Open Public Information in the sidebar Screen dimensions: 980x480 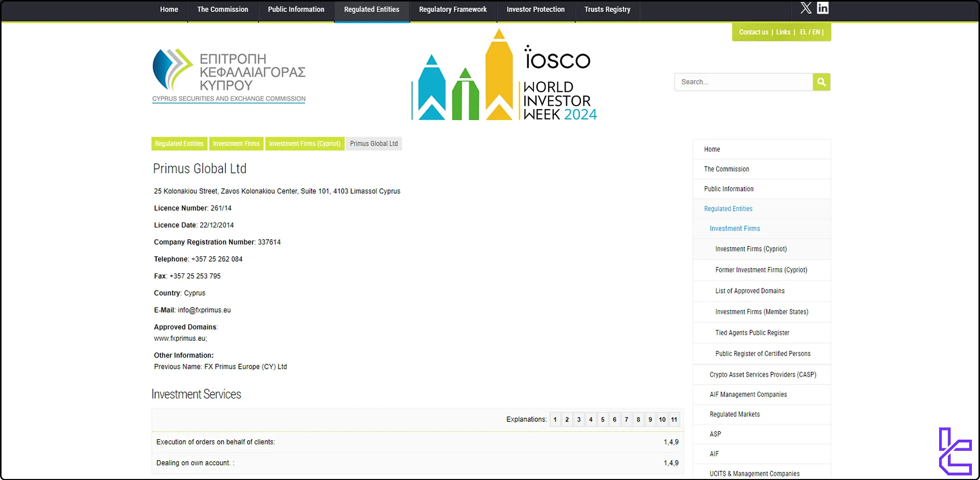762,189
